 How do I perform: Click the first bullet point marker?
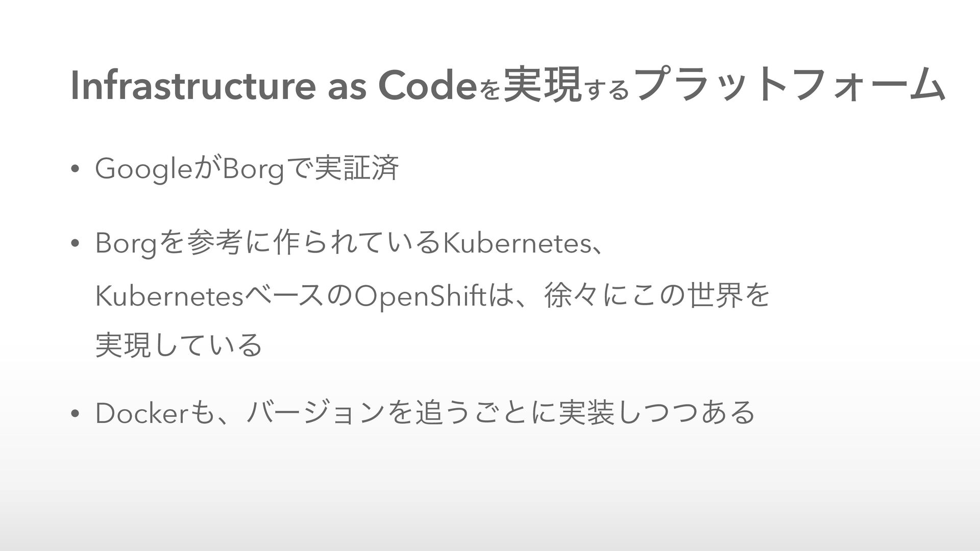click(x=75, y=170)
